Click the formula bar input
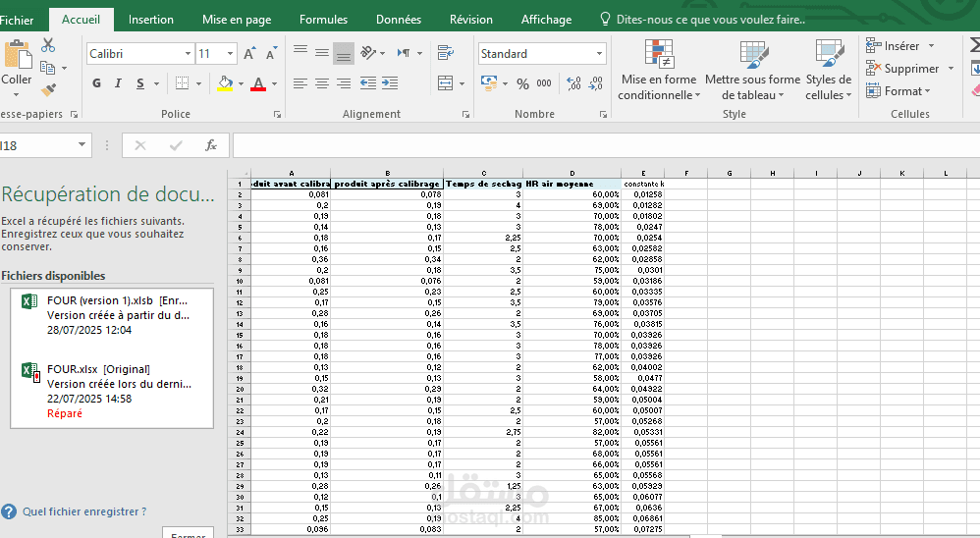Viewport: 980px width, 538px height. pyautogui.click(x=606, y=145)
